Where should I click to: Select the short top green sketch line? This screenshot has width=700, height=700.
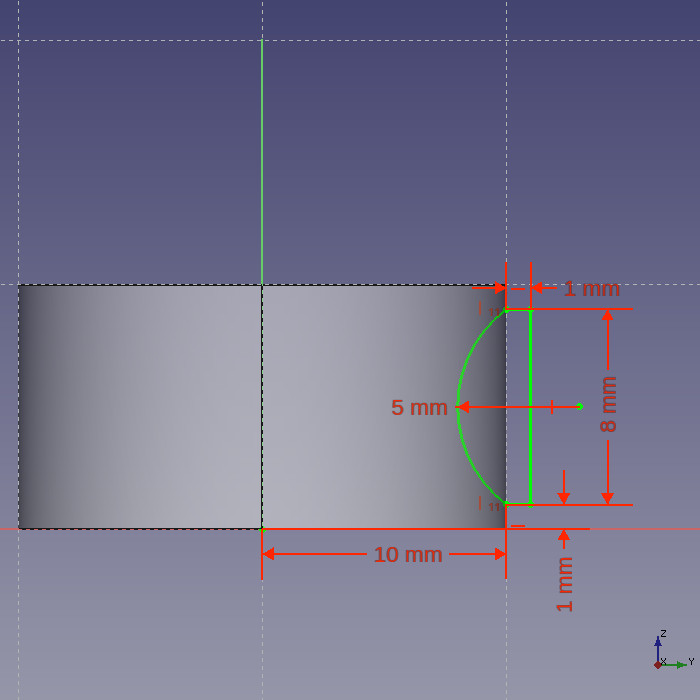click(518, 311)
